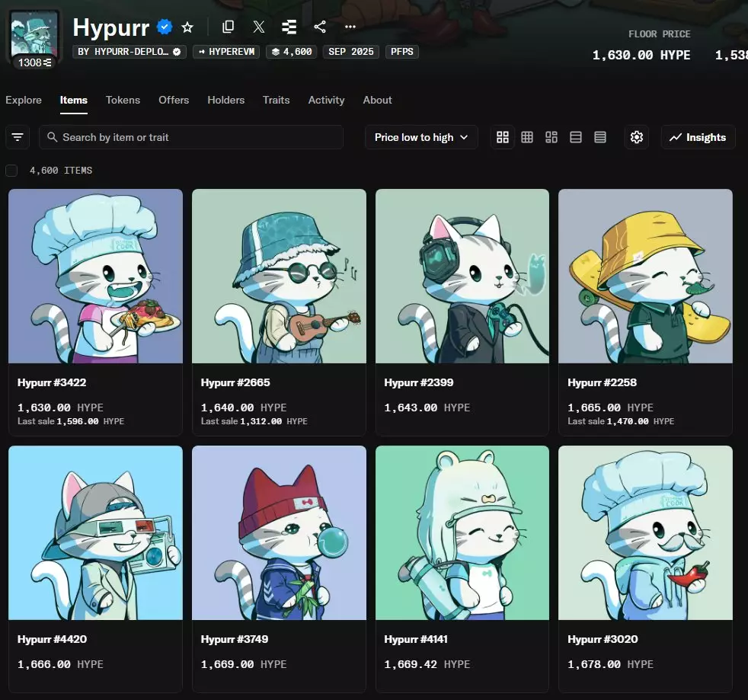Image resolution: width=748 pixels, height=700 pixels.
Task: Switch to the Activity tab
Action: point(326,100)
